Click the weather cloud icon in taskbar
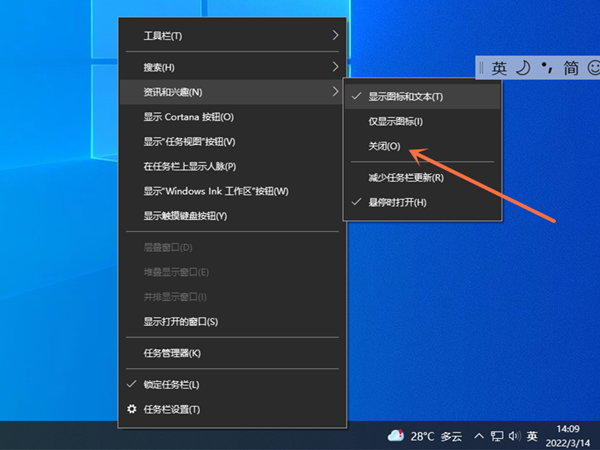600x450 pixels. pyautogui.click(x=397, y=435)
